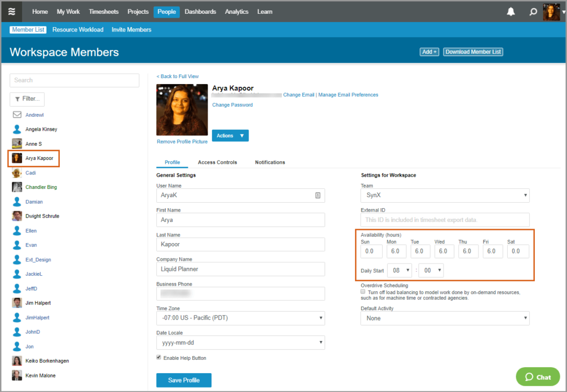This screenshot has width=567, height=392.
Task: Open the Actions dropdown button
Action: [230, 136]
